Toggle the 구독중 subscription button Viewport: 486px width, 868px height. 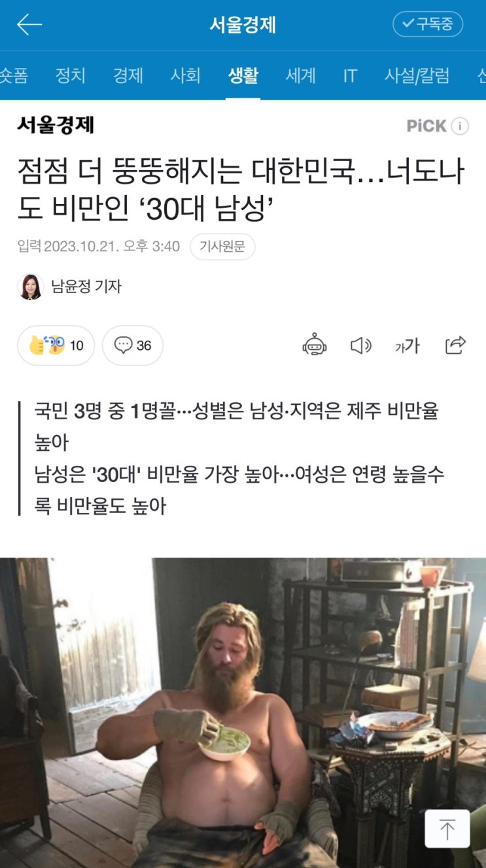(428, 24)
